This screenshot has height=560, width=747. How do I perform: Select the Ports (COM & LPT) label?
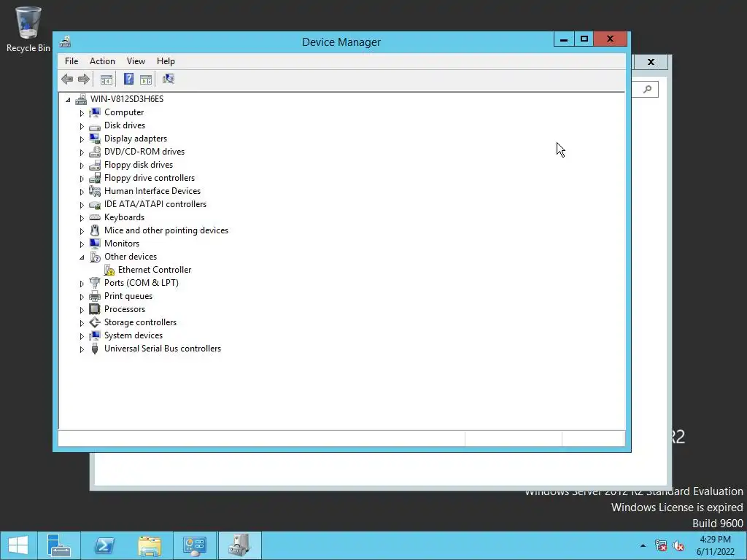tap(142, 283)
